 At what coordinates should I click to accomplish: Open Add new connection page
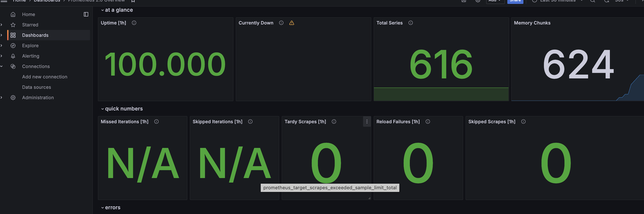[45, 77]
